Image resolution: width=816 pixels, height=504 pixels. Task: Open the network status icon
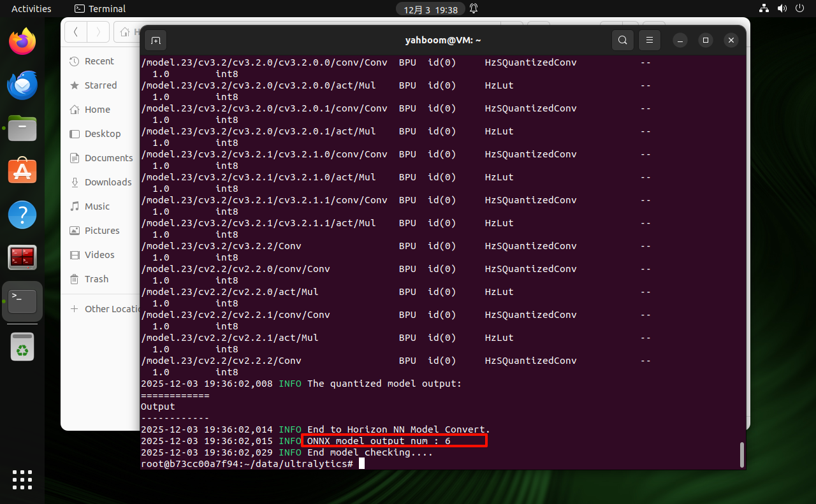pyautogui.click(x=764, y=9)
